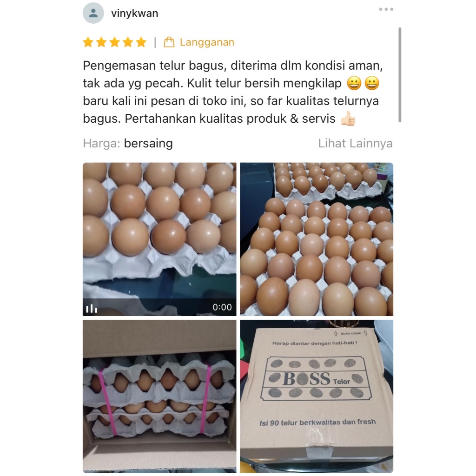The height and width of the screenshot is (476, 476).
Task: Click the review text paragraph
Action: (x=233, y=93)
